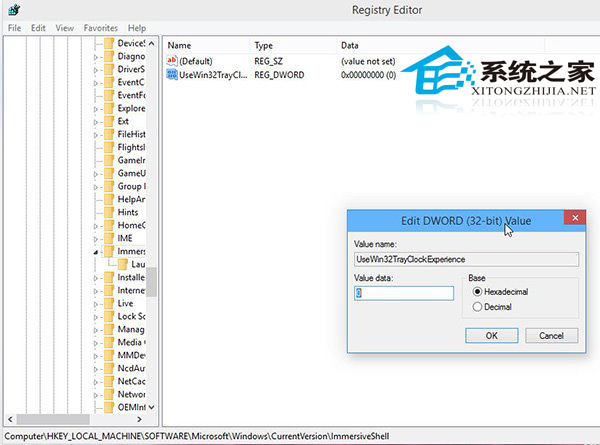Open the Favorites menu
This screenshot has height=445, width=600.
pos(101,28)
